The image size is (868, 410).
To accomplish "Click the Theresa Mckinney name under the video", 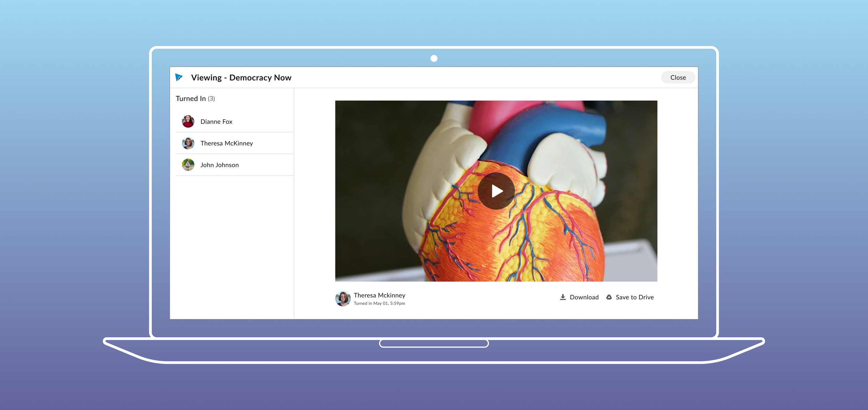I will coord(379,295).
